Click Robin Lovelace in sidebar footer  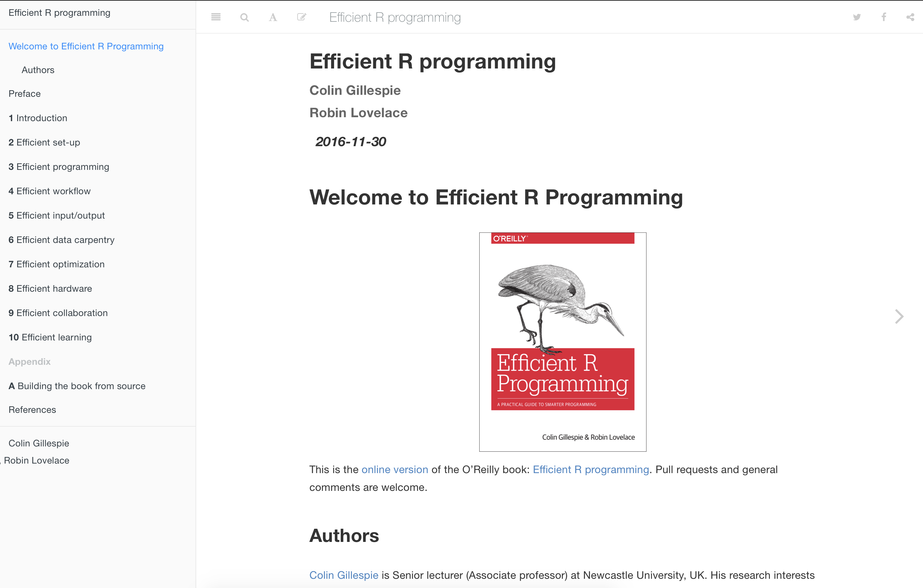pos(37,460)
